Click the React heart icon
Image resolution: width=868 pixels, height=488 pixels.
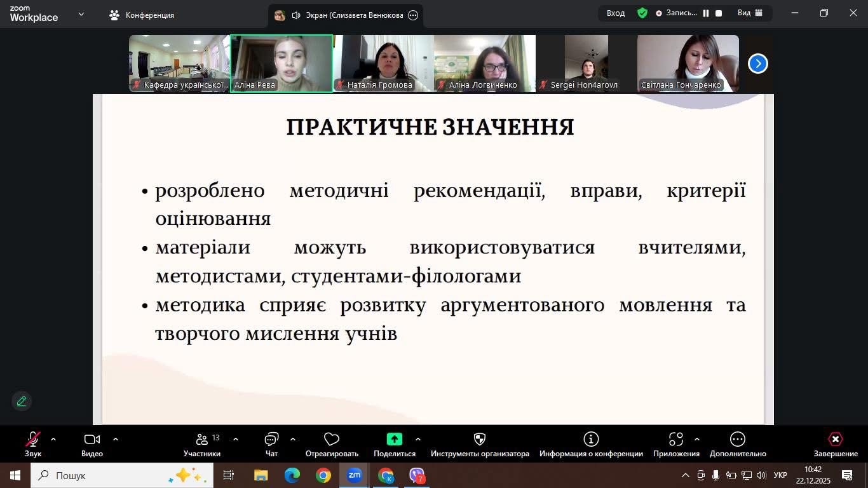point(332,444)
